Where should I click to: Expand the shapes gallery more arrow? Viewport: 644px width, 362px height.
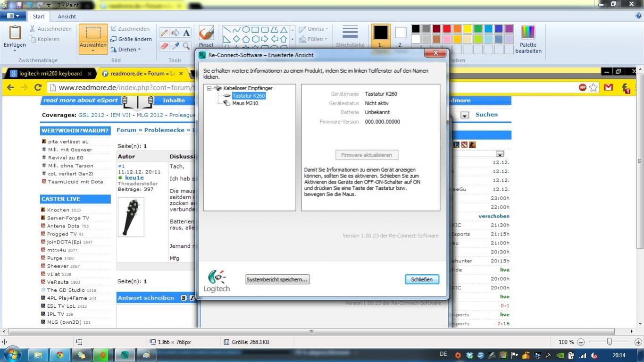coord(293,46)
